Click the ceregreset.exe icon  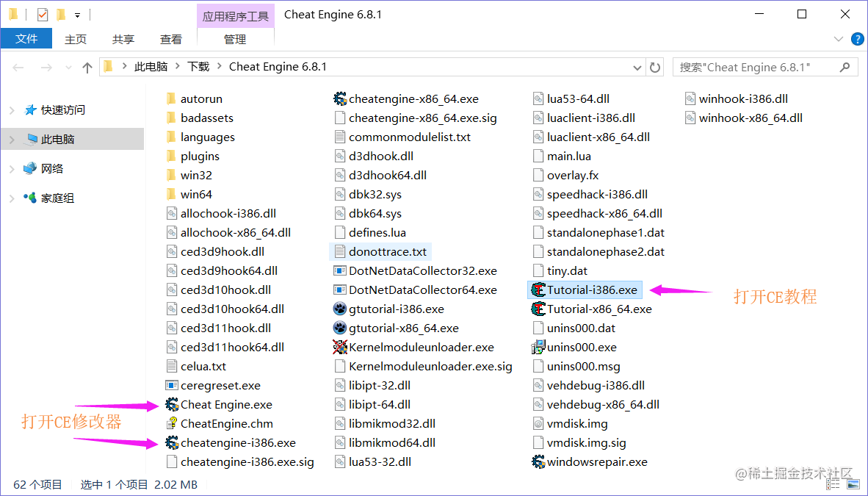pos(172,385)
